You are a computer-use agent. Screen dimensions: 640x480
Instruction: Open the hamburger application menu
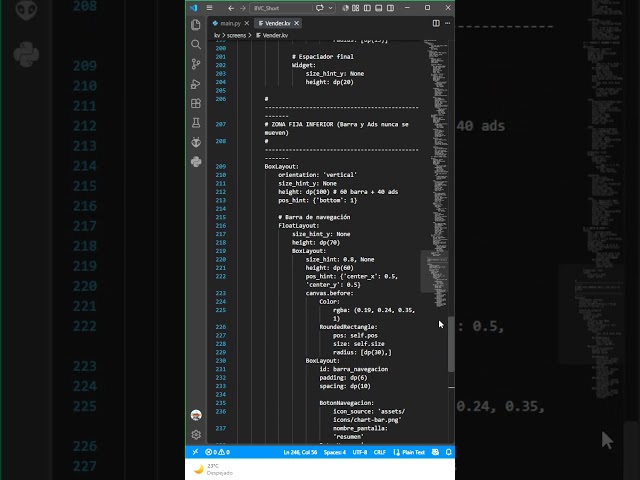coord(209,8)
